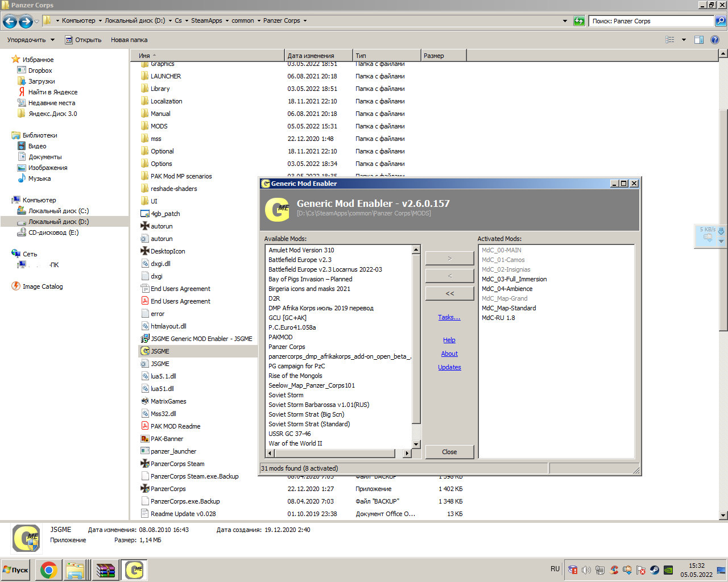Click the disable all '<<' button
This screenshot has height=582, width=728.
pos(449,293)
